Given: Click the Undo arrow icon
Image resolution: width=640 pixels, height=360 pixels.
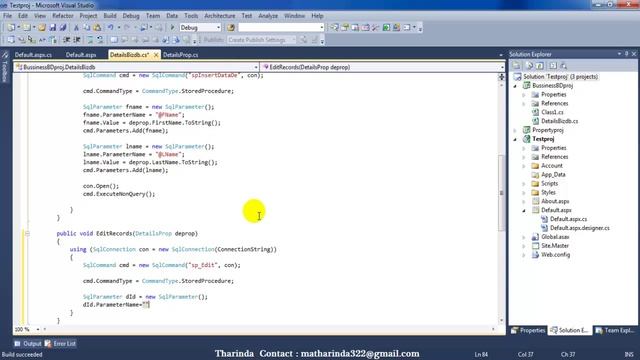Looking at the screenshot, I should pos(110,28).
